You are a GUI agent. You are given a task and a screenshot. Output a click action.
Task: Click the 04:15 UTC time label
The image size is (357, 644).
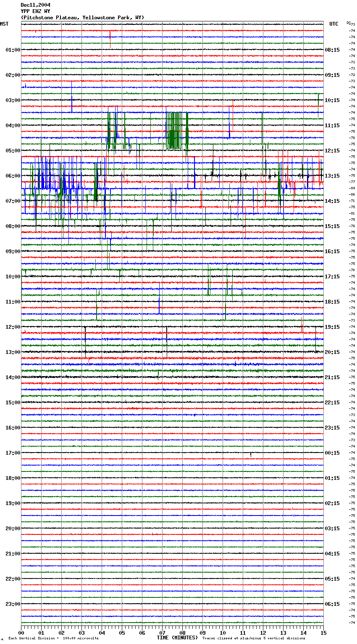tap(332, 554)
